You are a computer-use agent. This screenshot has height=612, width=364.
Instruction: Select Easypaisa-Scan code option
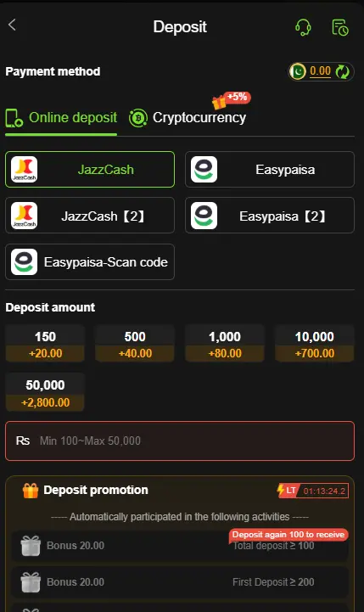[x=90, y=262]
